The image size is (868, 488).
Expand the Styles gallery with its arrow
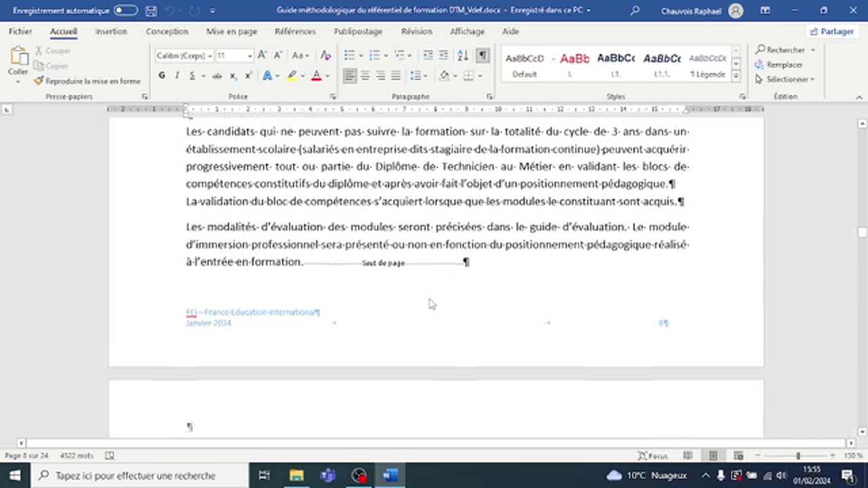(736, 75)
